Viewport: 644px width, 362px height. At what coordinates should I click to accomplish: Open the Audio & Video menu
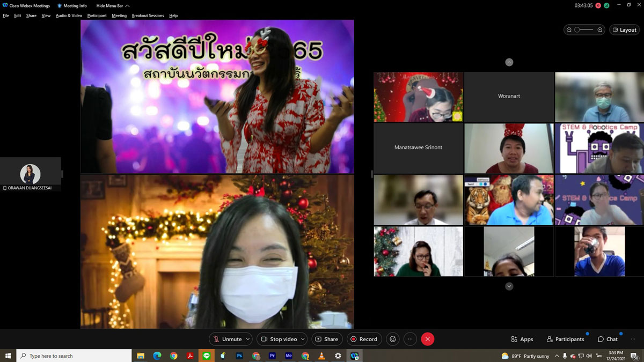69,16
